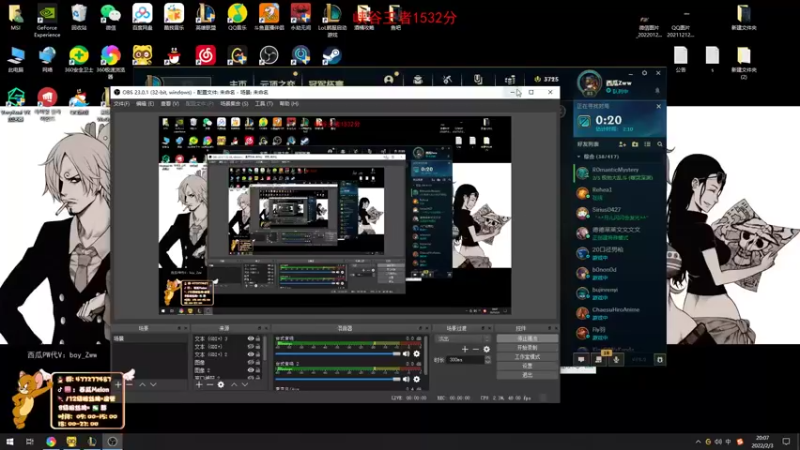Open source properties gear in sources panel
Screen dimensions: 800x450
[x=221, y=384]
